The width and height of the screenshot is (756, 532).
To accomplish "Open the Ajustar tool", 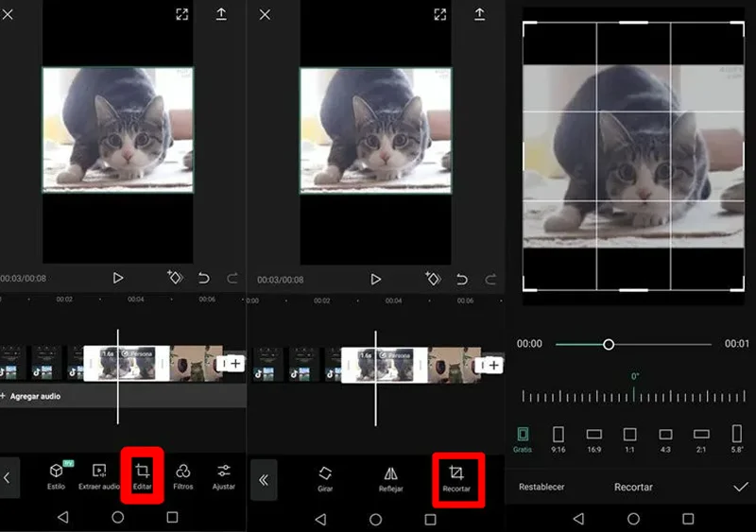I will coord(224,476).
